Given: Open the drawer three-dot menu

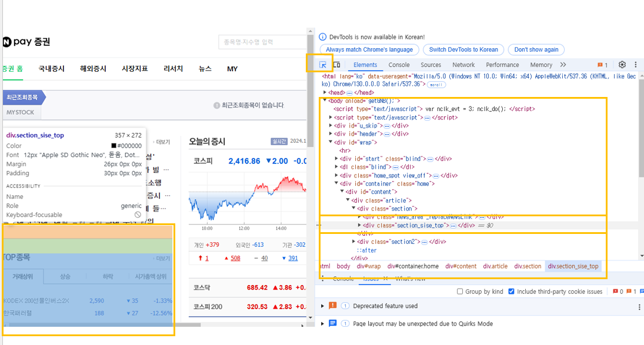Looking at the screenshot, I should pyautogui.click(x=323, y=279).
